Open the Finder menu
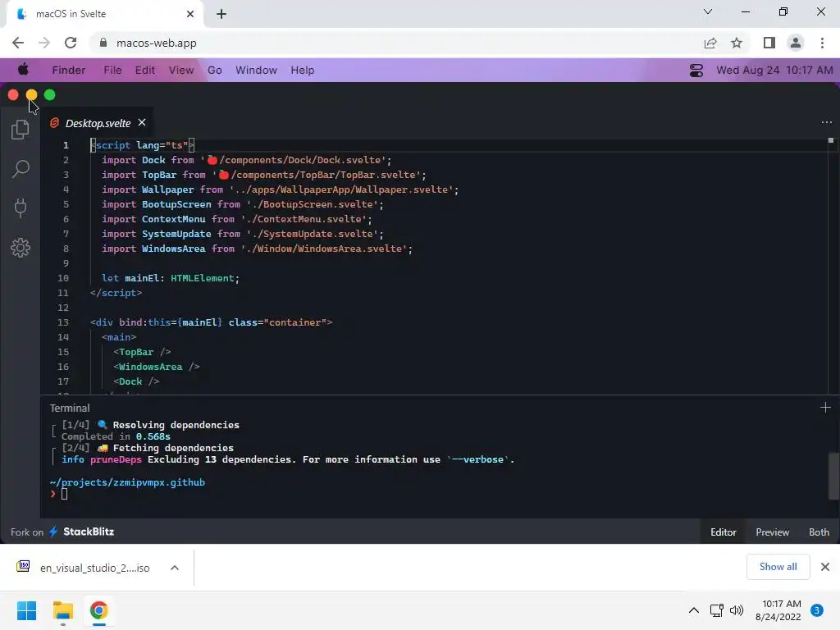 tap(69, 71)
